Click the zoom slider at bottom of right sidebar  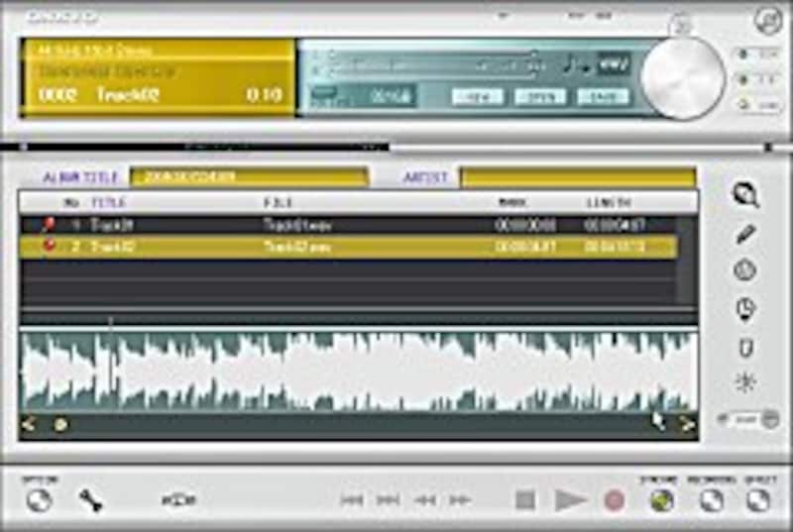[749, 419]
